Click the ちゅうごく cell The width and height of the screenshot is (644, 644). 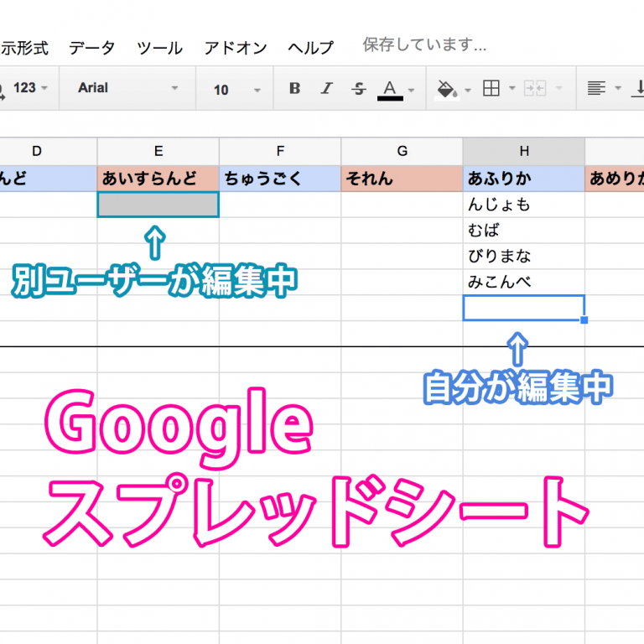pyautogui.click(x=280, y=179)
